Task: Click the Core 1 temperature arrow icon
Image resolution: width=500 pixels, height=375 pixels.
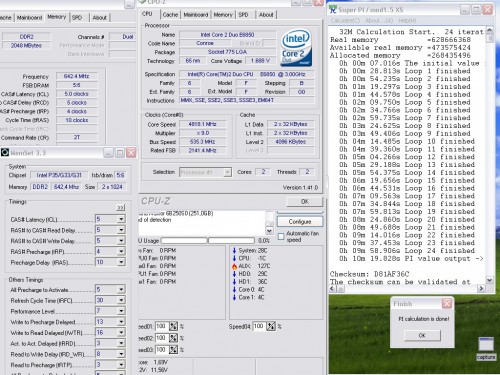Action: [x=234, y=297]
